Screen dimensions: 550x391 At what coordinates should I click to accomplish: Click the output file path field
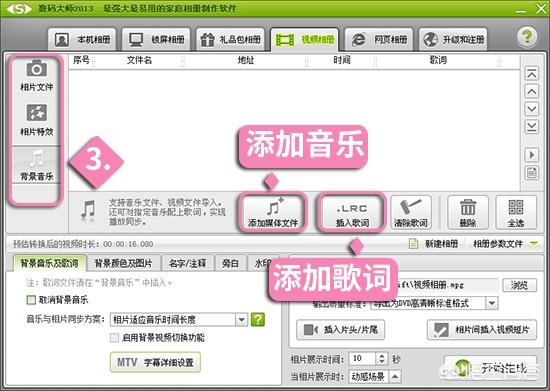(x=448, y=285)
